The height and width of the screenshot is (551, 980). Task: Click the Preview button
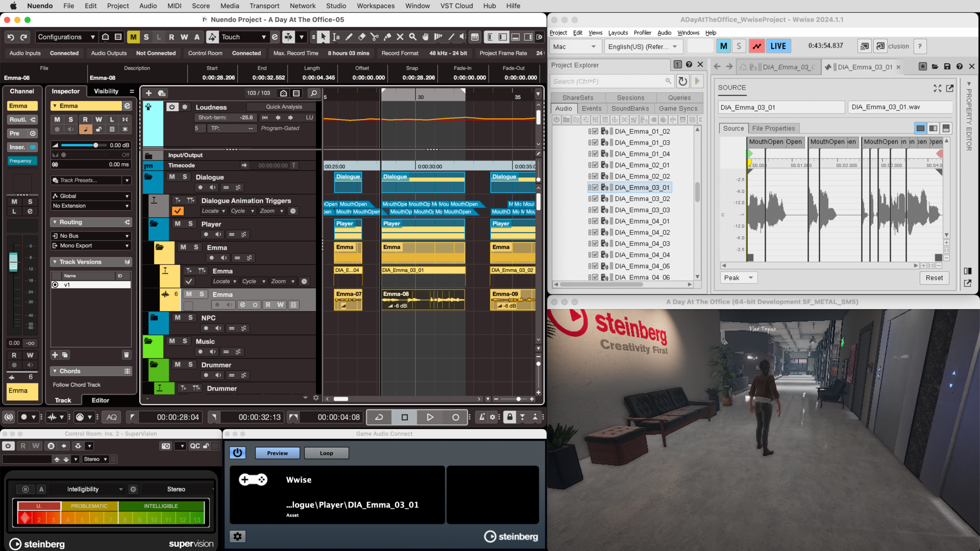click(277, 453)
